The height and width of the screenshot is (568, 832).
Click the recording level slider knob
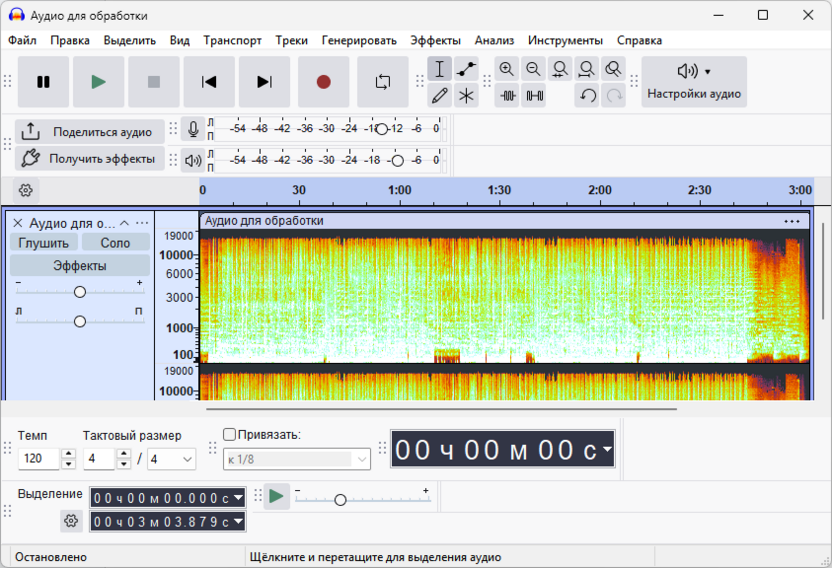382,129
